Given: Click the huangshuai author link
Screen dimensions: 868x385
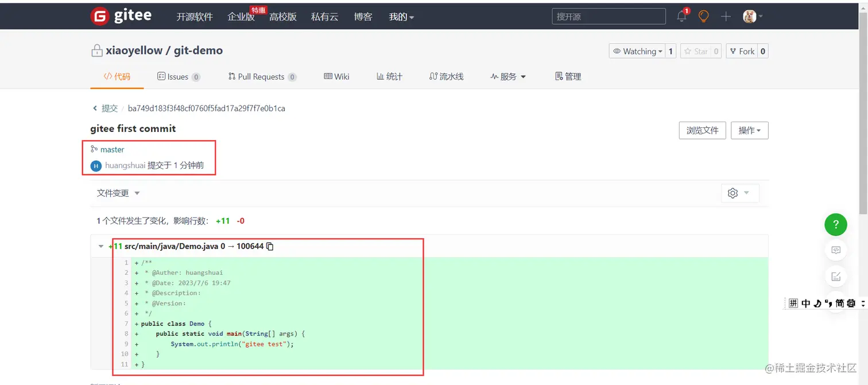Looking at the screenshot, I should click(125, 165).
